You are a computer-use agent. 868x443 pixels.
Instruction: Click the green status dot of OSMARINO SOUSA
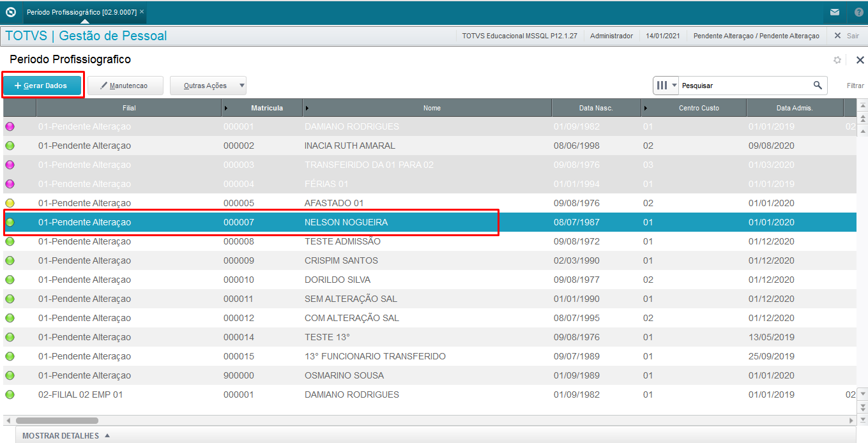tap(10, 375)
